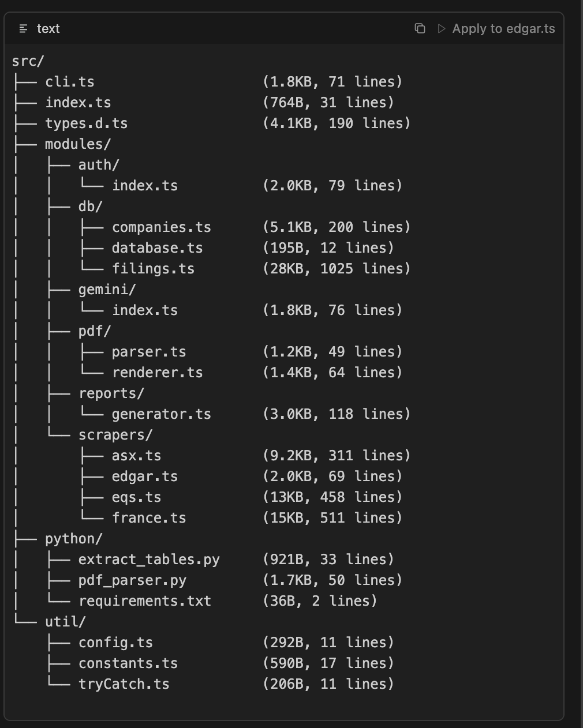
Task: Click the copy code block icon
Action: click(x=420, y=28)
